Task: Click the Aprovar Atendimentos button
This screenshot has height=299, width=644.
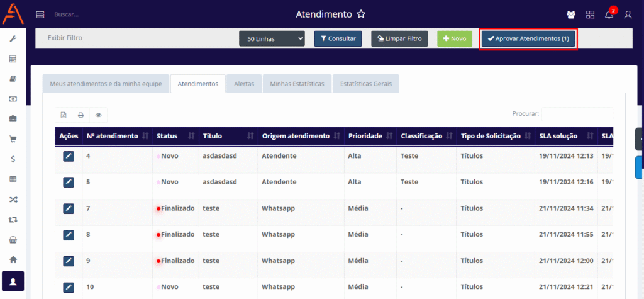Action: click(x=528, y=39)
